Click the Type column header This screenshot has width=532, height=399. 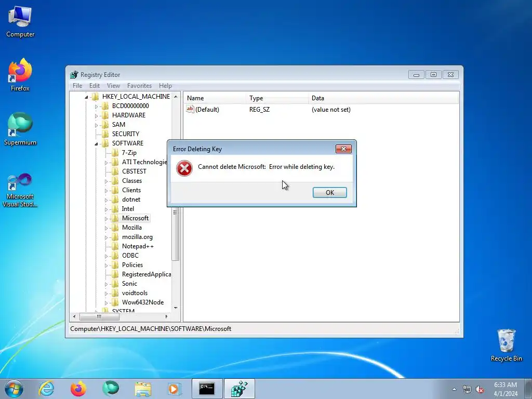click(277, 98)
